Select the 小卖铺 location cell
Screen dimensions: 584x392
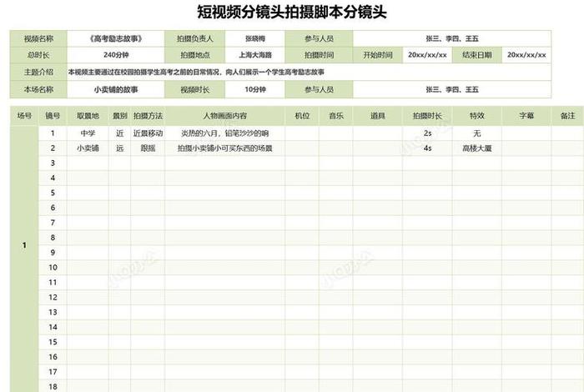pos(88,148)
